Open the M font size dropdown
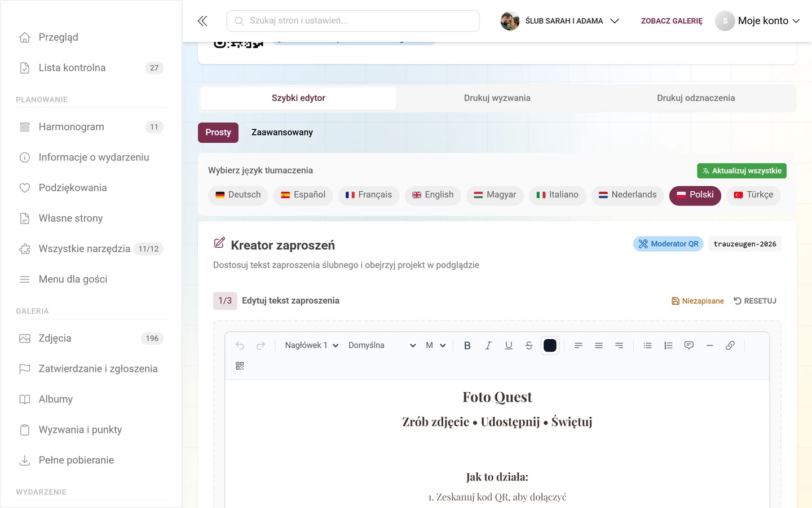This screenshot has height=508, width=812. pos(435,345)
